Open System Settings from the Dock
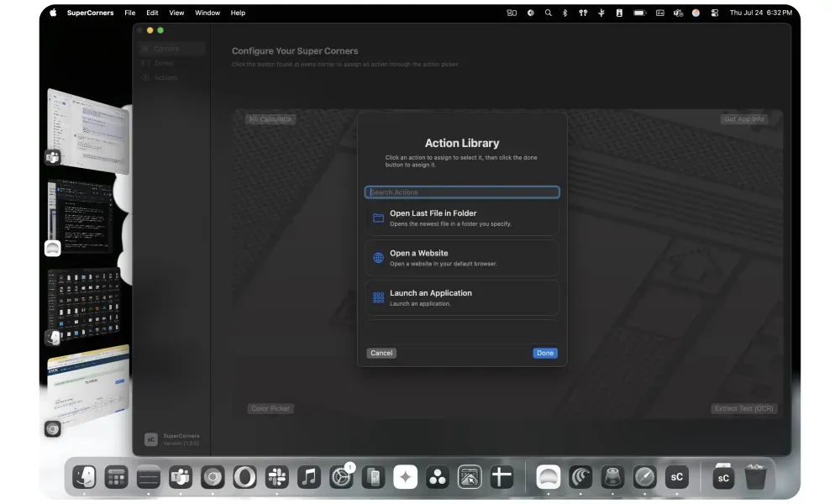Screen dimensions: 840x504 [341, 477]
